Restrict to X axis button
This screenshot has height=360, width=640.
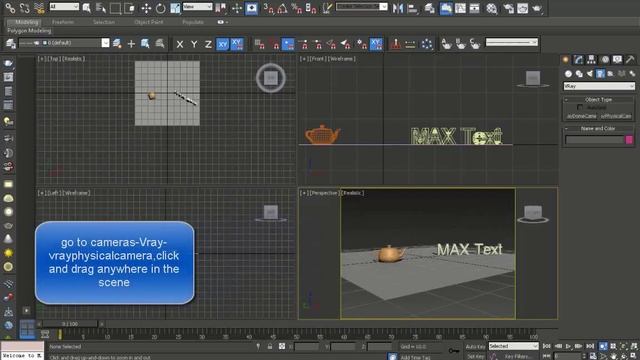[180, 44]
